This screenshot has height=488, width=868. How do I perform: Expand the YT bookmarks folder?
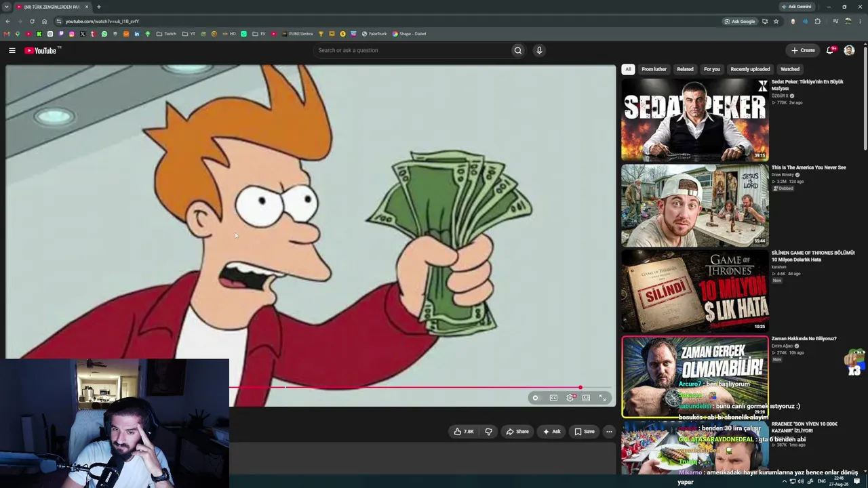coord(189,34)
